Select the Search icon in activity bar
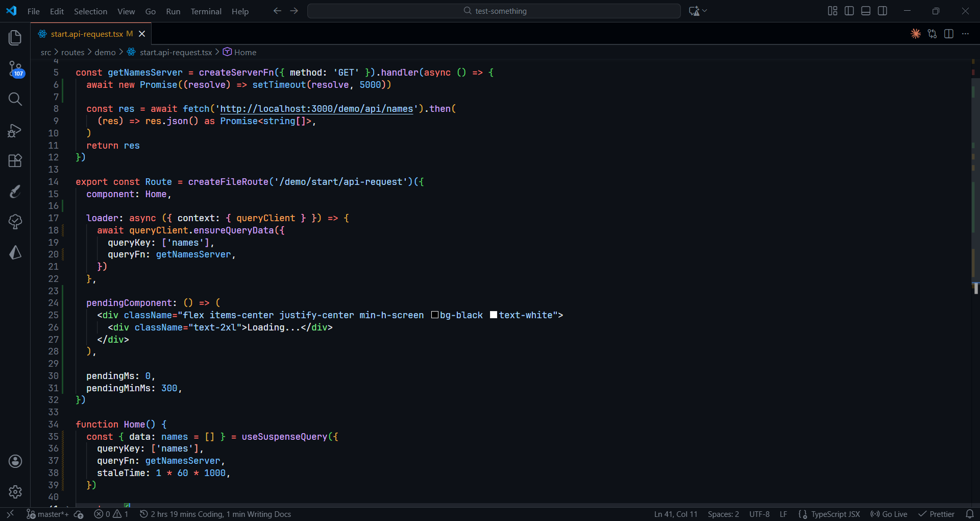This screenshot has width=980, height=521. point(15,99)
